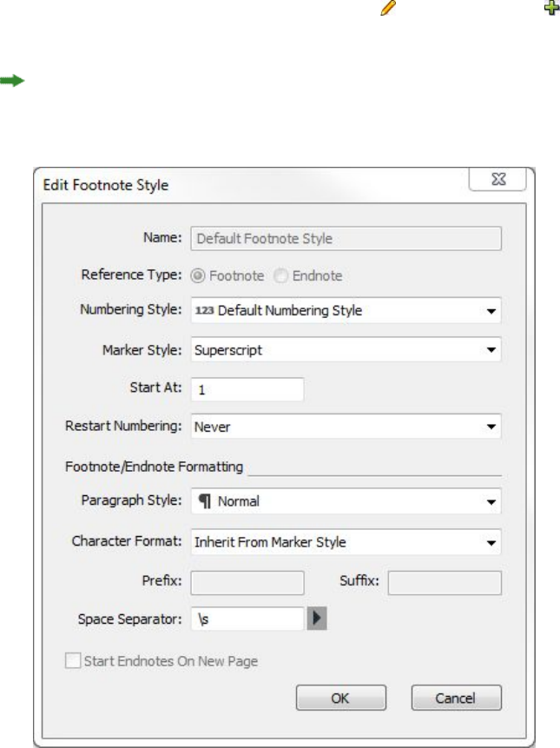The height and width of the screenshot is (748, 560).
Task: Select the Footnote radio button
Action: (197, 275)
